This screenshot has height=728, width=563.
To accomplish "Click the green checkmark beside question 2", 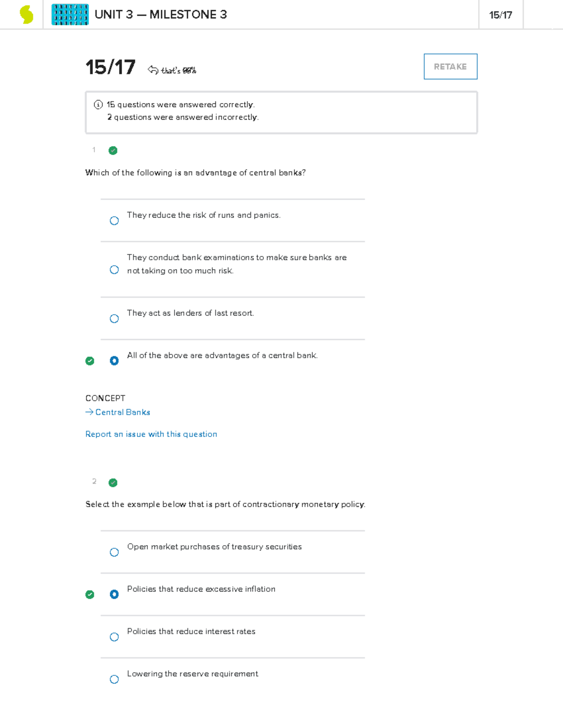I will pyautogui.click(x=113, y=482).
